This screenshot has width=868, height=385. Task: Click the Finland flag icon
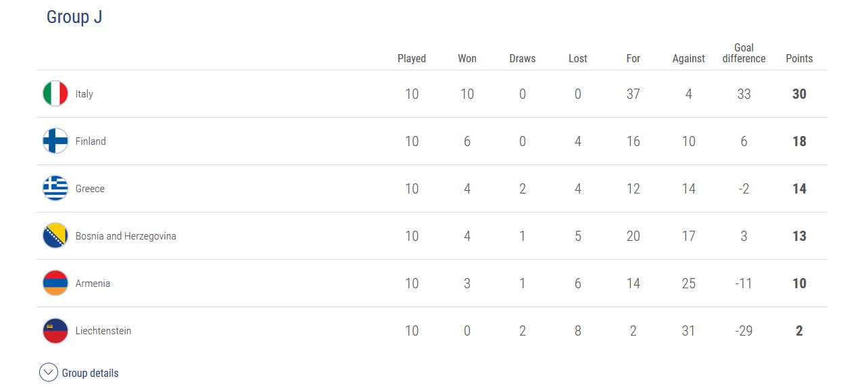[55, 141]
